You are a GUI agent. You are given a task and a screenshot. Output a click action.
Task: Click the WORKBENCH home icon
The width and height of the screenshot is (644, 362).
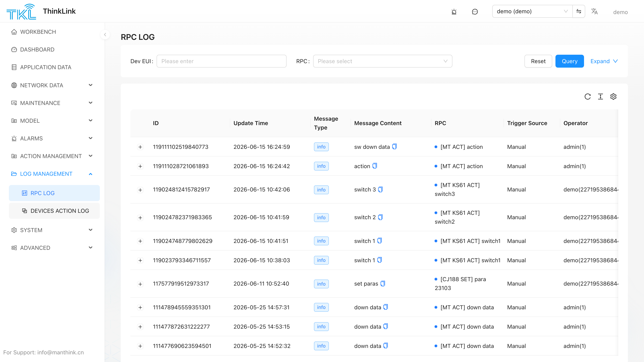tap(14, 32)
